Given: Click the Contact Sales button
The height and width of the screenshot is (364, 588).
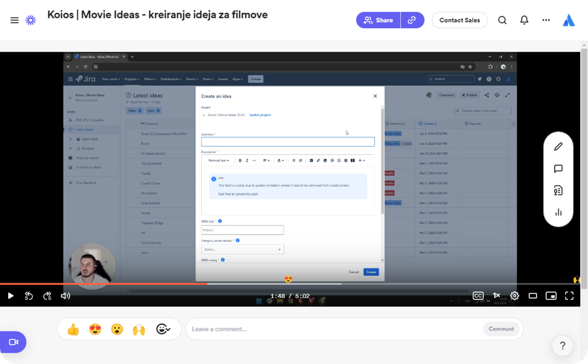Looking at the screenshot, I should pos(459,20).
